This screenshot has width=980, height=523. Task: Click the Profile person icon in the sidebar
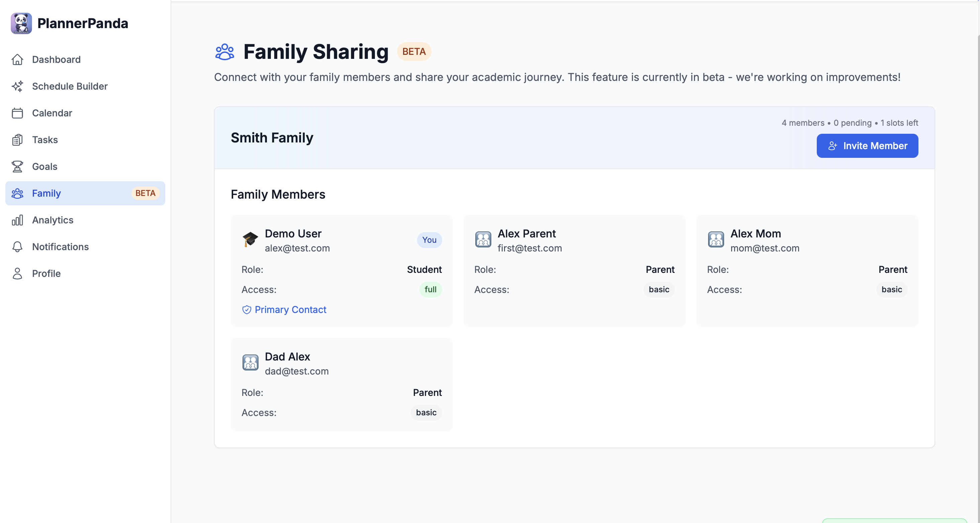point(17,274)
